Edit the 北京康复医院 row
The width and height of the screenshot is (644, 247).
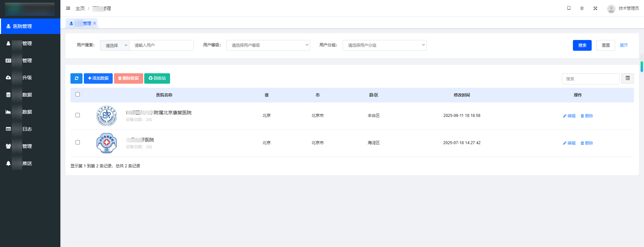tap(569, 116)
